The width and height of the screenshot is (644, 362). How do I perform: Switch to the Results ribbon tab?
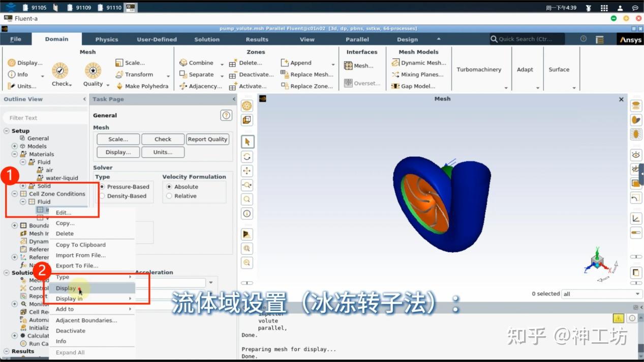(x=257, y=39)
